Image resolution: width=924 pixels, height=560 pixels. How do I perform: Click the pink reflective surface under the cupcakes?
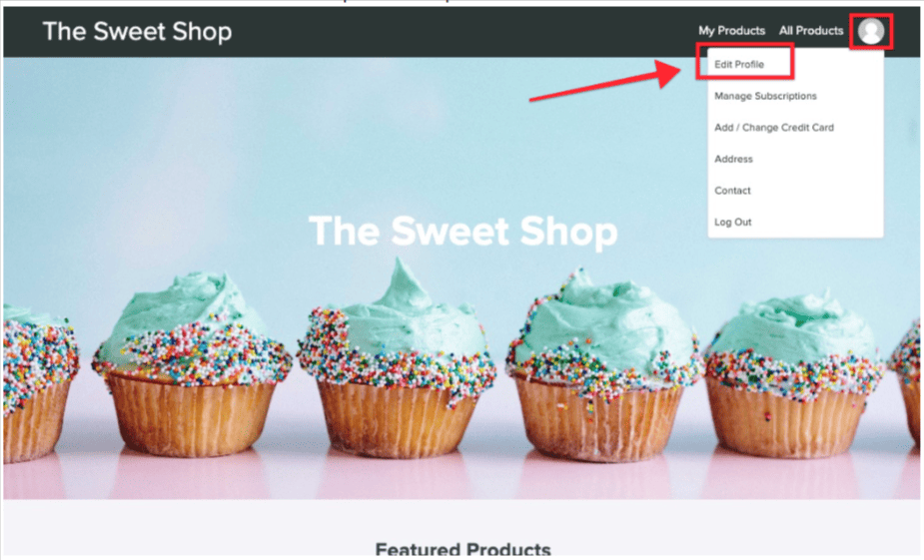coord(460,478)
